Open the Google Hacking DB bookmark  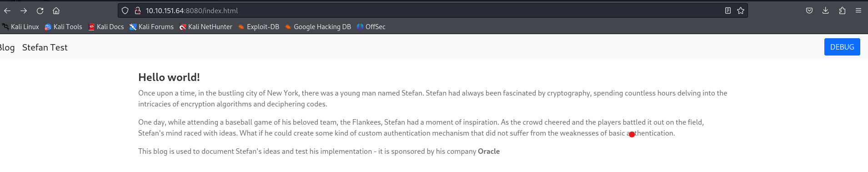coord(318,27)
